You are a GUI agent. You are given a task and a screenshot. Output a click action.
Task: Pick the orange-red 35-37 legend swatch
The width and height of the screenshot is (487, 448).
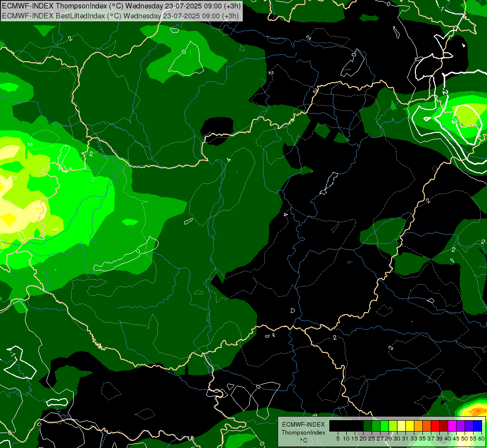tap(427, 426)
